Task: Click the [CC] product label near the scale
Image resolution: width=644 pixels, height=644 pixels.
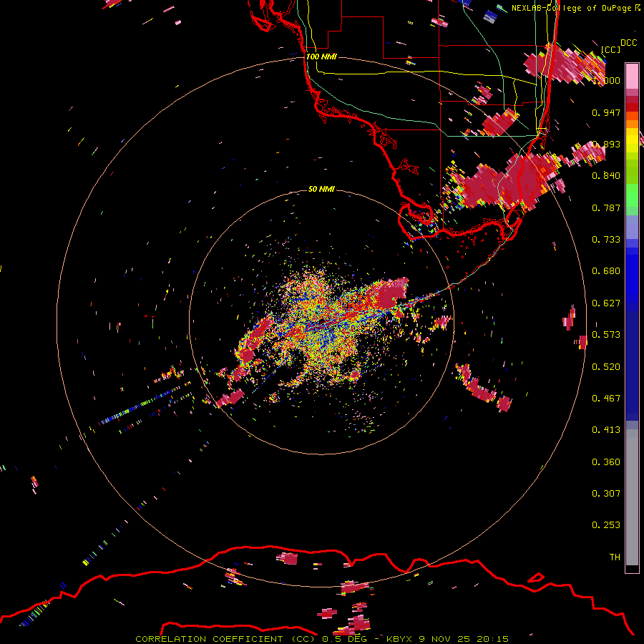Action: point(610,49)
